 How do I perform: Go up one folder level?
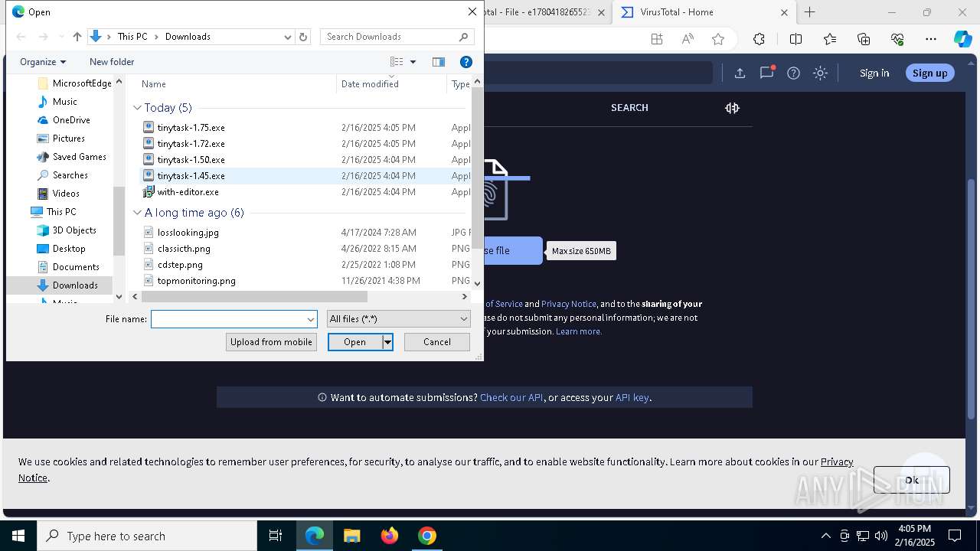(77, 37)
